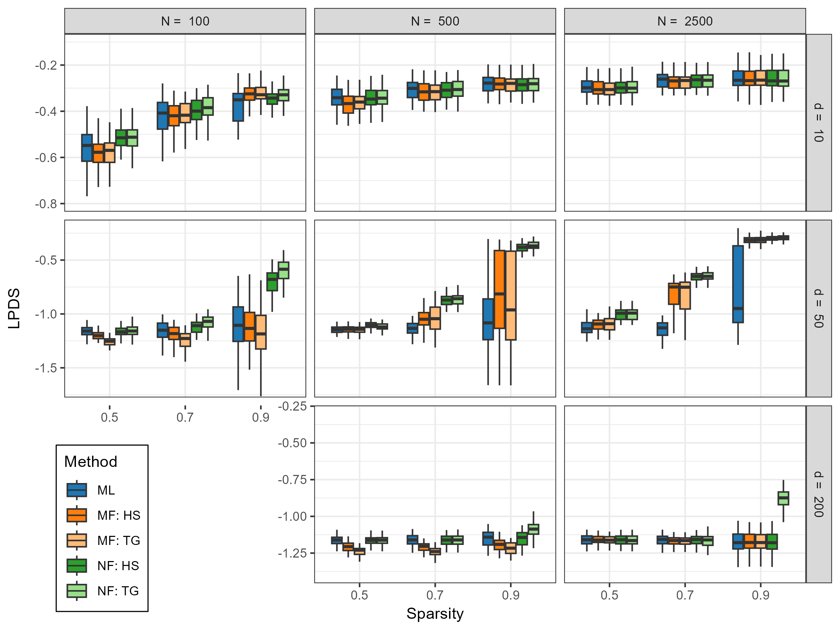Click the ML legend swatch
Viewport: 840px width, 630px height.
point(76,490)
